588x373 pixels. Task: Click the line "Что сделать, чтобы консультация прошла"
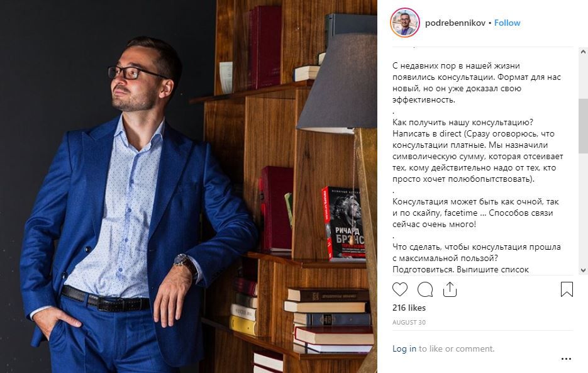(x=477, y=247)
